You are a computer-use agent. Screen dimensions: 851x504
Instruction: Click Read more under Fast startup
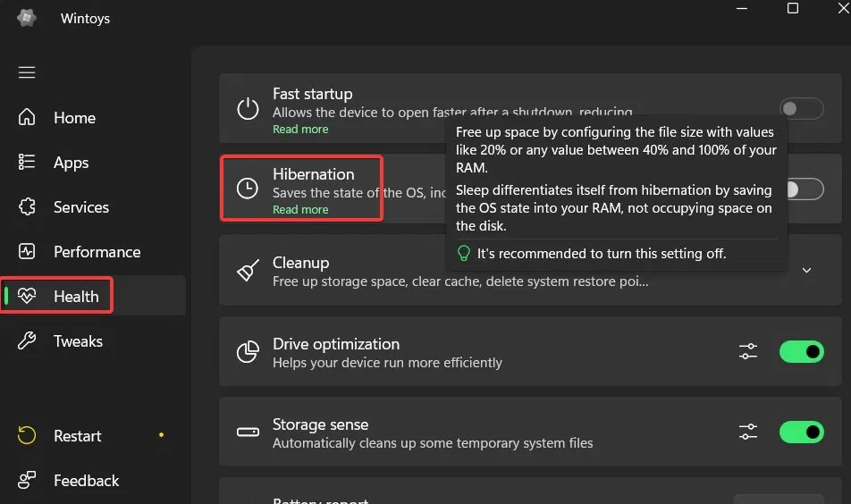[300, 130]
